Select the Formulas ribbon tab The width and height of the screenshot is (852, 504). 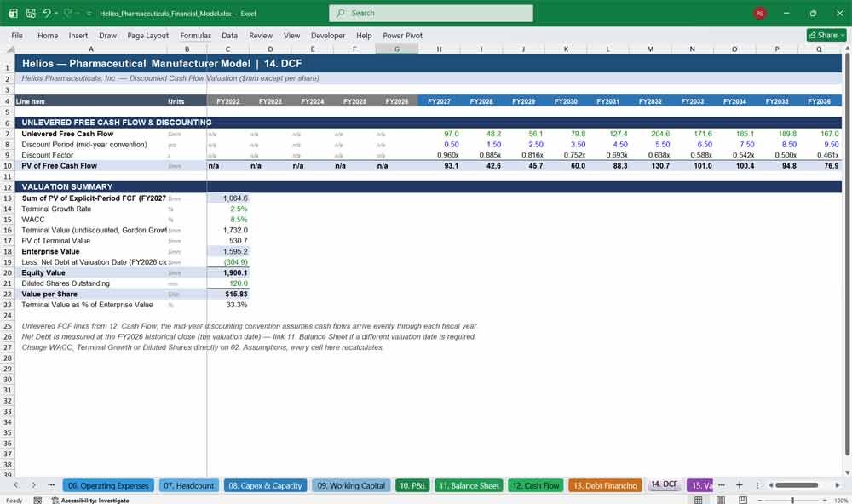[x=196, y=35]
